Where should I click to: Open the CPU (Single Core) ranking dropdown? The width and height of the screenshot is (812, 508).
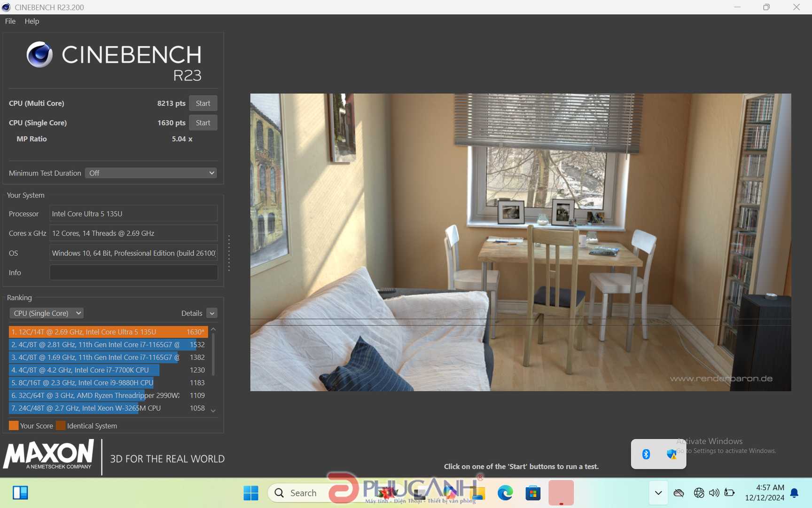click(46, 313)
